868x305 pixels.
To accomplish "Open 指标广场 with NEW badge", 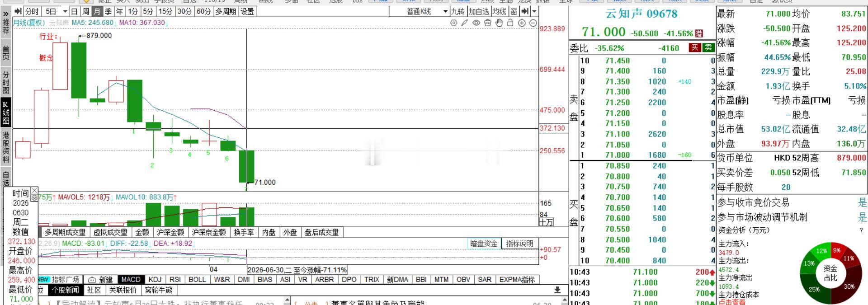I will click(x=60, y=280).
